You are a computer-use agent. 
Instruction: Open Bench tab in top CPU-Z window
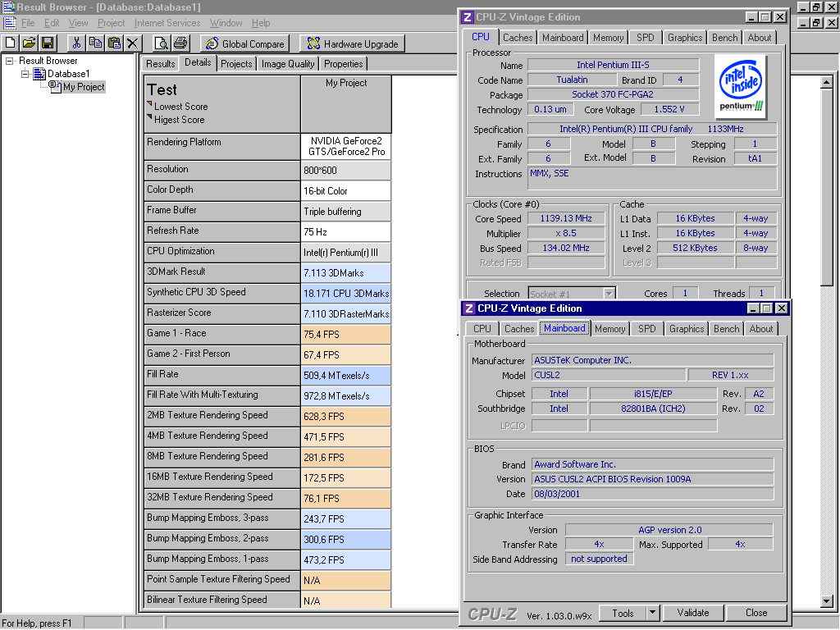[x=724, y=38]
